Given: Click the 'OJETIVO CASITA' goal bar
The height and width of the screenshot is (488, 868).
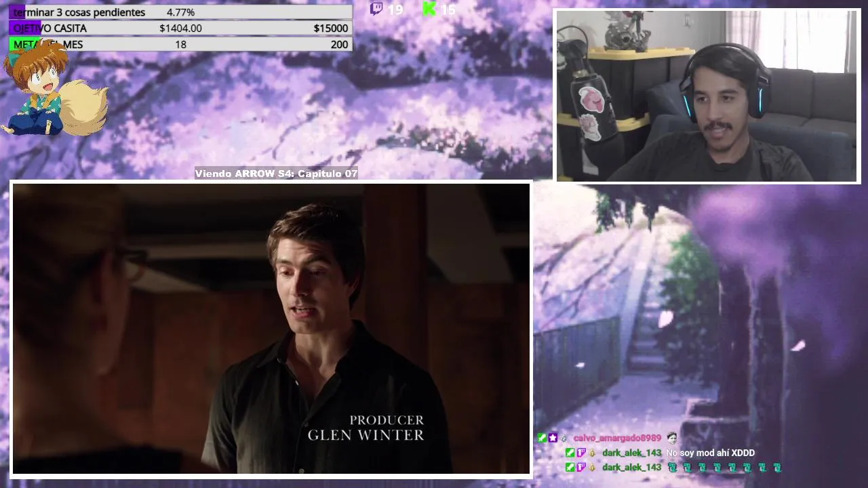Looking at the screenshot, I should click(180, 28).
